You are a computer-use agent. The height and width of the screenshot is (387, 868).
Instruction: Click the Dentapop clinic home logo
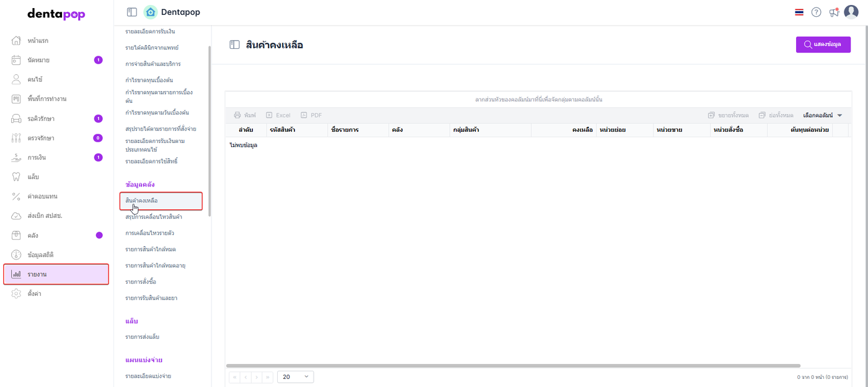(x=150, y=12)
